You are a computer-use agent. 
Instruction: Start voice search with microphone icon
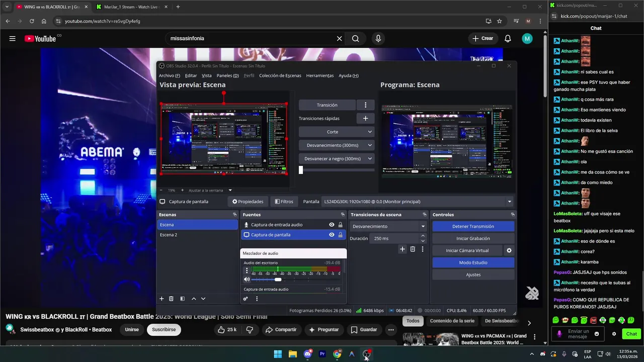pyautogui.click(x=378, y=39)
